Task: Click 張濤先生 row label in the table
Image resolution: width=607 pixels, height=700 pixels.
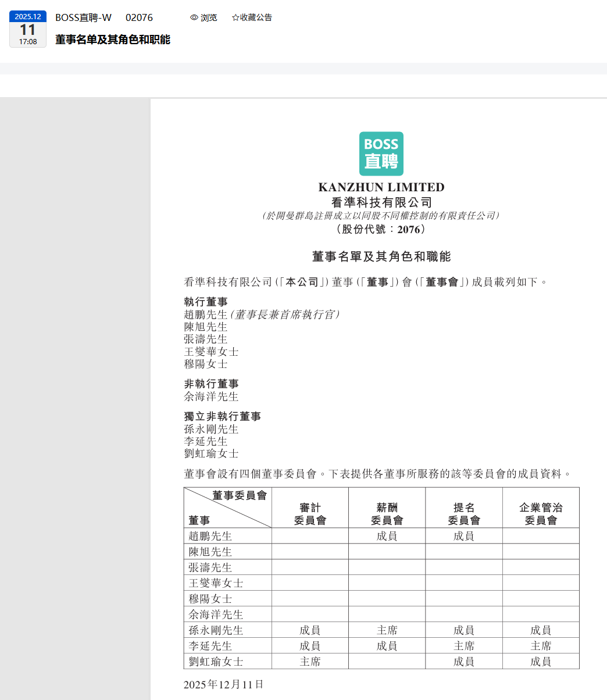Action: click(x=210, y=567)
